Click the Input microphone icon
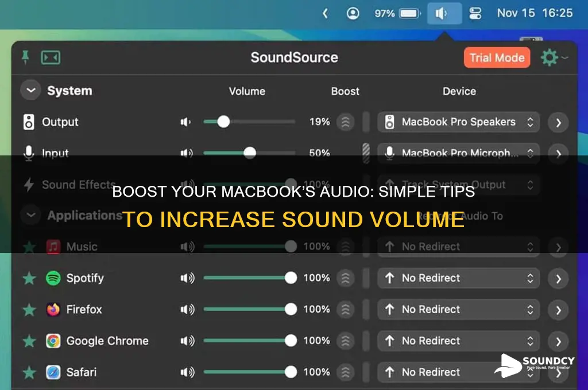Viewport: 588px width, 390px height. click(x=29, y=153)
